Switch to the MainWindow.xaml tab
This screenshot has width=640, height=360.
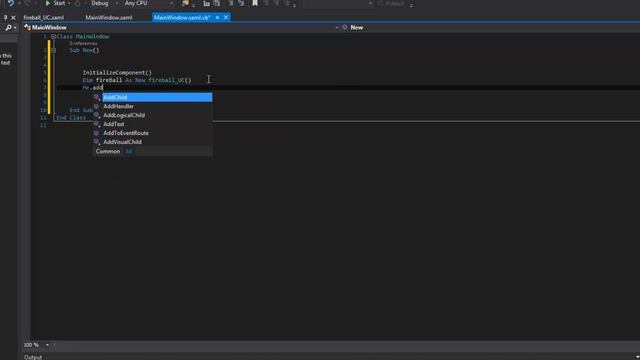click(109, 18)
